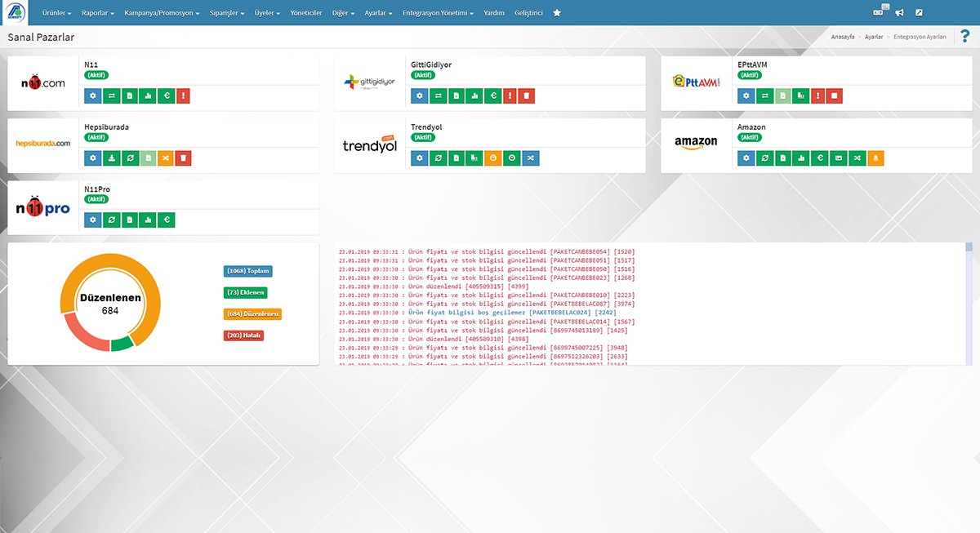Click the Anasayfa breadcrumb link
980x533 pixels.
coord(843,38)
